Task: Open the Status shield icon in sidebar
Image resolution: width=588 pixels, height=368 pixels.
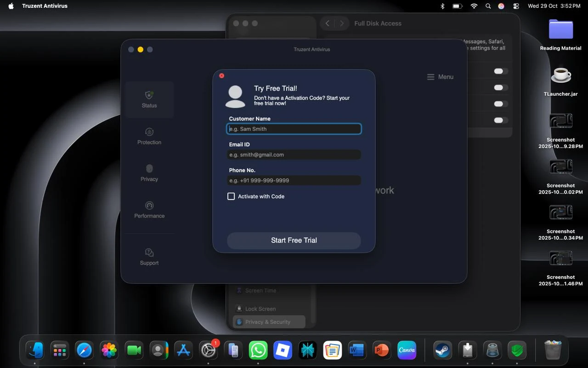Action: (x=149, y=95)
